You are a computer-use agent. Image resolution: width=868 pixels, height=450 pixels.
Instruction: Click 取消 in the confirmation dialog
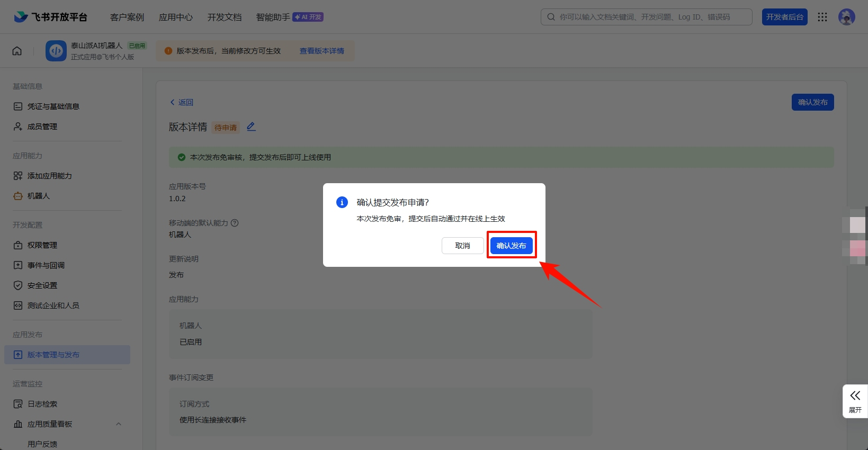click(x=462, y=246)
